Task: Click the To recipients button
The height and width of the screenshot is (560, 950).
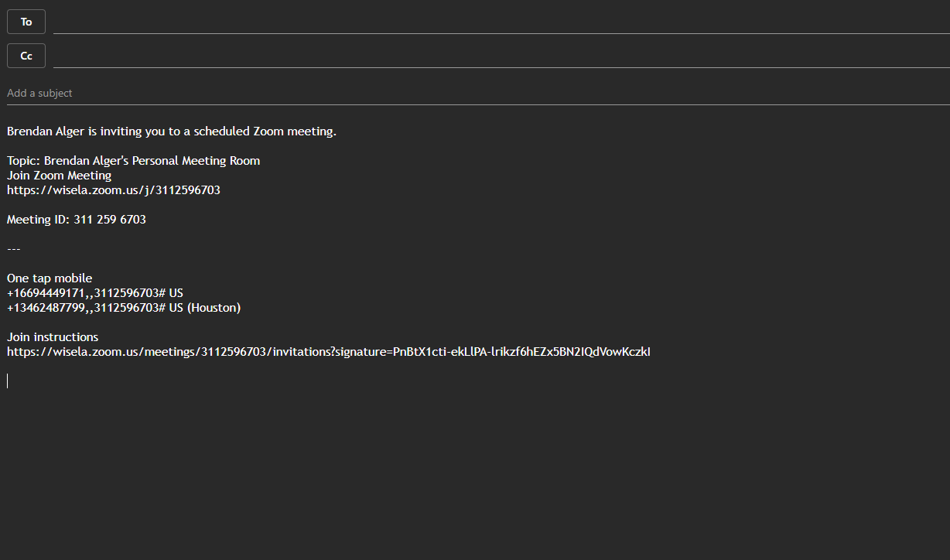Action: (x=26, y=21)
